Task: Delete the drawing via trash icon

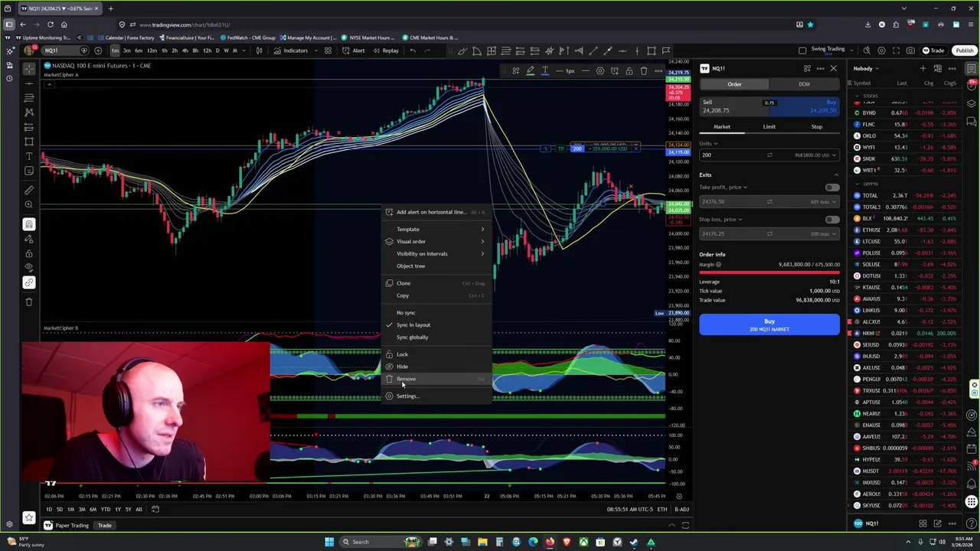Action: (x=644, y=71)
